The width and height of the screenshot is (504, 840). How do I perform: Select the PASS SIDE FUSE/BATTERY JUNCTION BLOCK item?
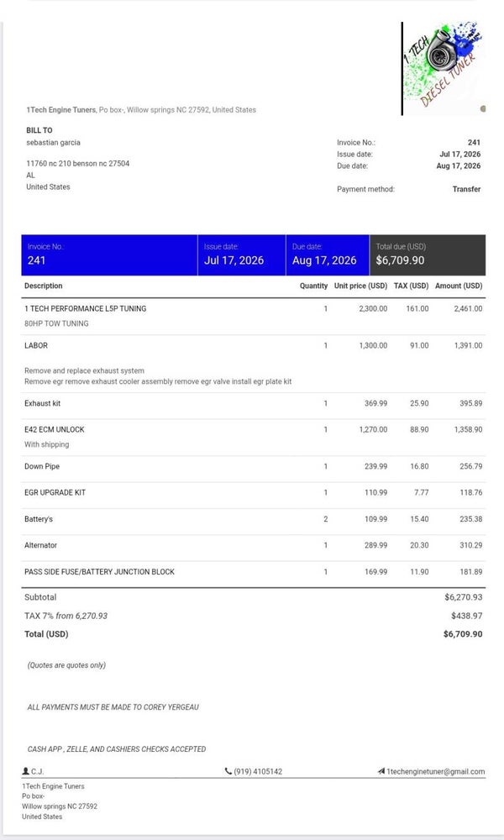99,572
